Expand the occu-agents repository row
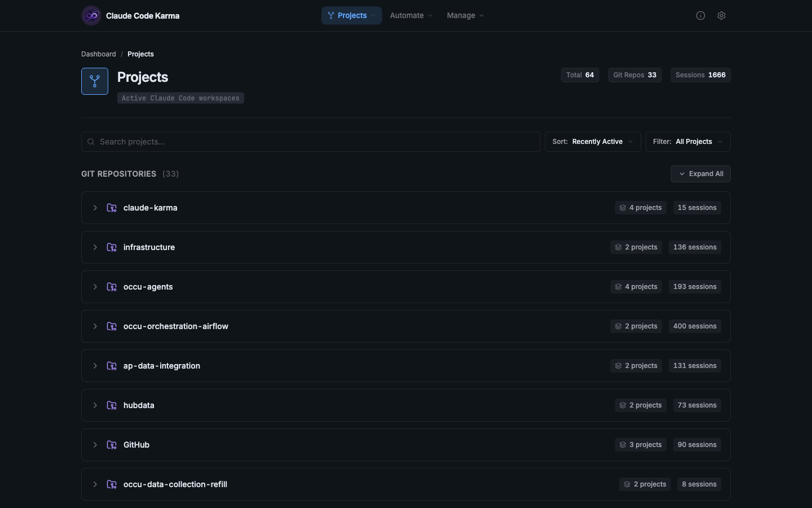The image size is (812, 508). (95, 287)
